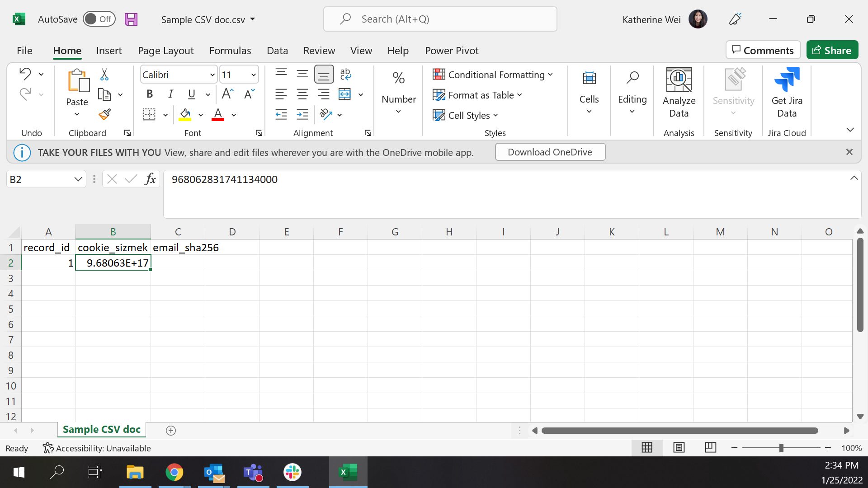The image size is (868, 488).
Task: Open OneDrive mobile app link
Action: coord(319,152)
